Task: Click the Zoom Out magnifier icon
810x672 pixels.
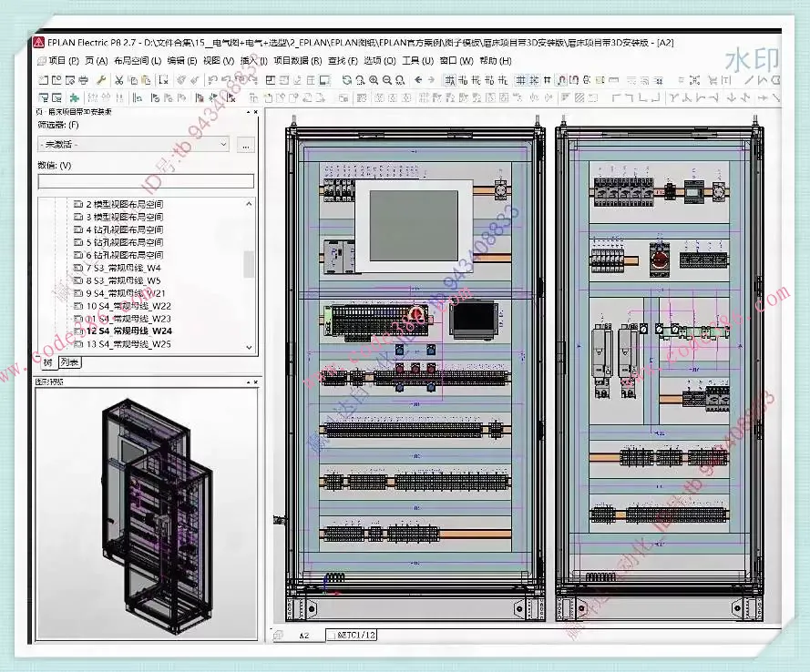Action: [x=387, y=80]
